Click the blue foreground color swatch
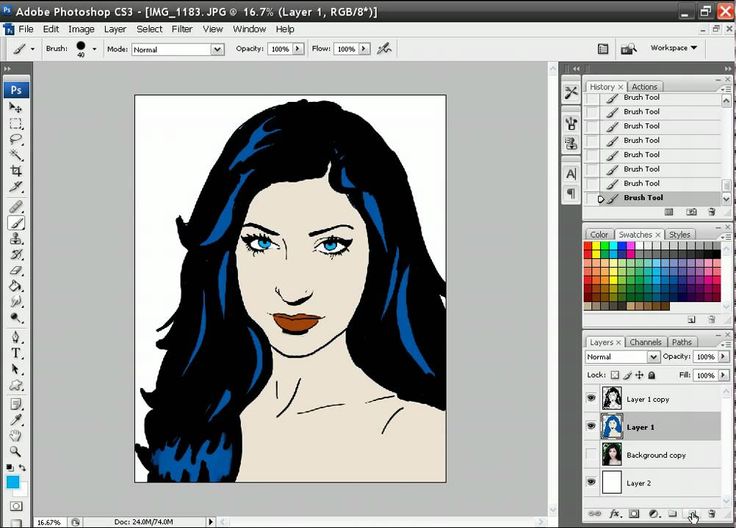 (x=13, y=482)
